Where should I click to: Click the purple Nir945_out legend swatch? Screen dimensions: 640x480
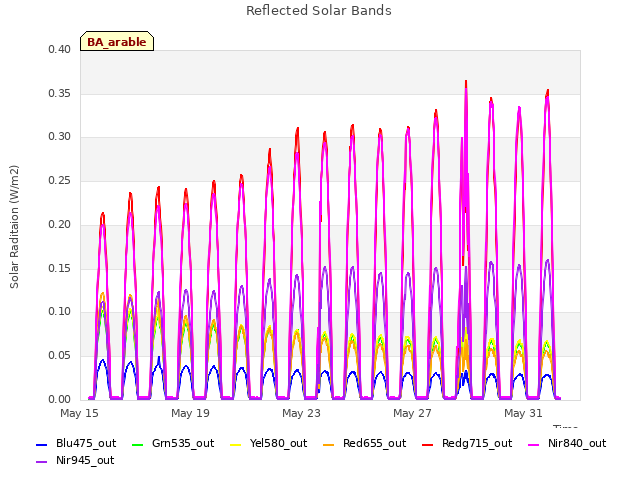coord(42,462)
